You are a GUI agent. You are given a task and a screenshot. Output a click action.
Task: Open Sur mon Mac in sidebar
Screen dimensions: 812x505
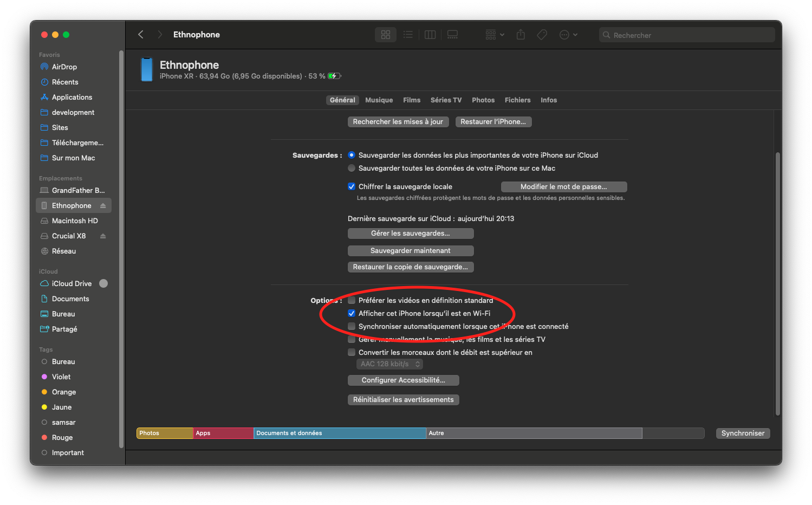pyautogui.click(x=74, y=158)
